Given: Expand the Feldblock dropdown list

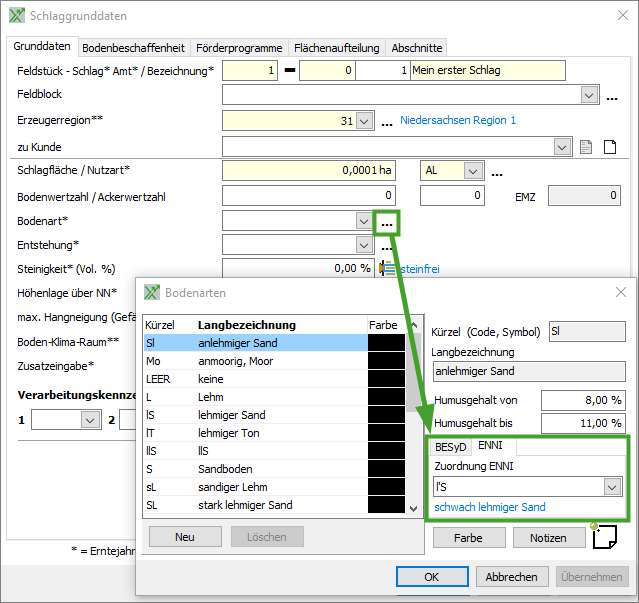Looking at the screenshot, I should tap(588, 95).
